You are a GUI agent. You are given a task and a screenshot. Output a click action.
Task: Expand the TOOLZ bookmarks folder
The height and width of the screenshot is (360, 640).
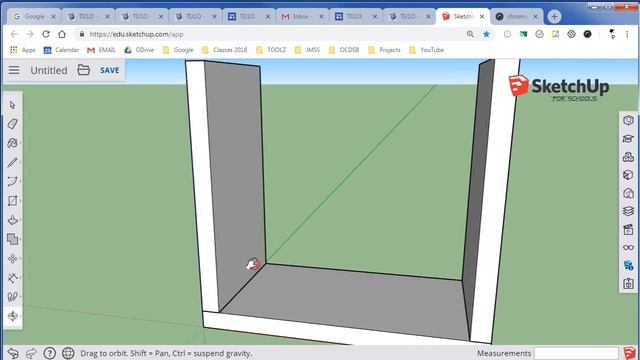pos(271,50)
